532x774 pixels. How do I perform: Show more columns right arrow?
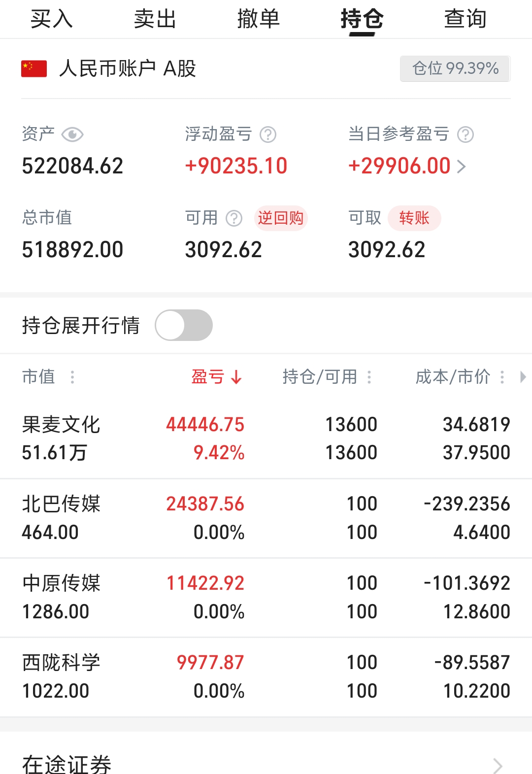tap(523, 377)
